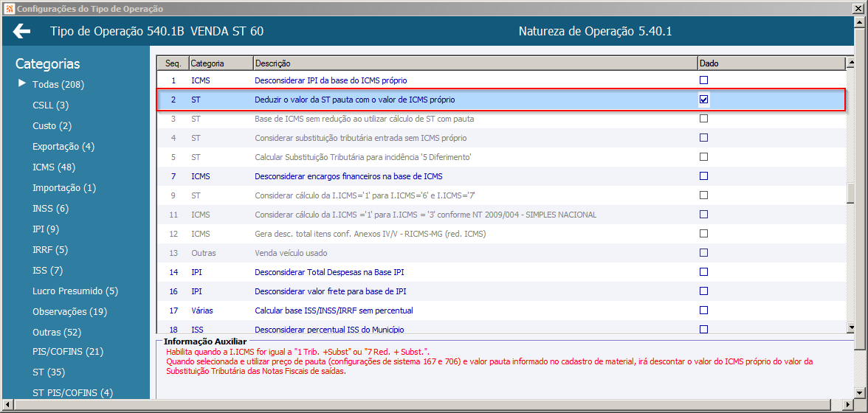The width and height of the screenshot is (868, 413).
Task: Filter by PIS/COFINS (21) category
Action: (x=68, y=352)
